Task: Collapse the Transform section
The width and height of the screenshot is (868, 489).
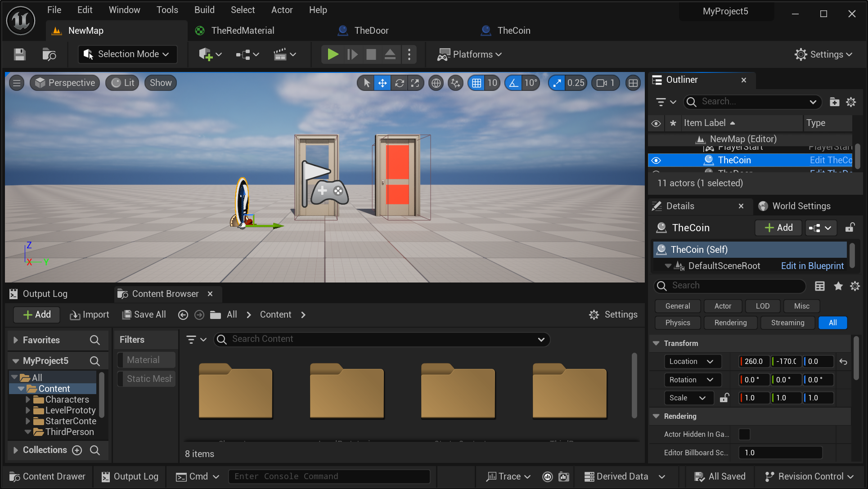Action: (656, 343)
